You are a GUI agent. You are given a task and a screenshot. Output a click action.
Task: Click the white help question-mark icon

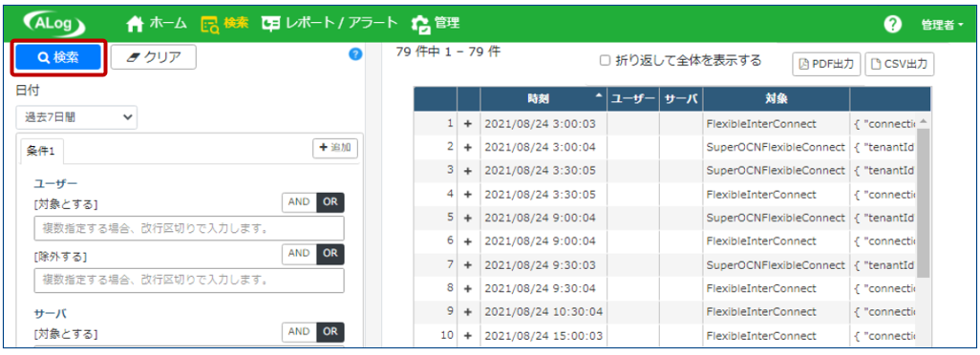(x=893, y=24)
